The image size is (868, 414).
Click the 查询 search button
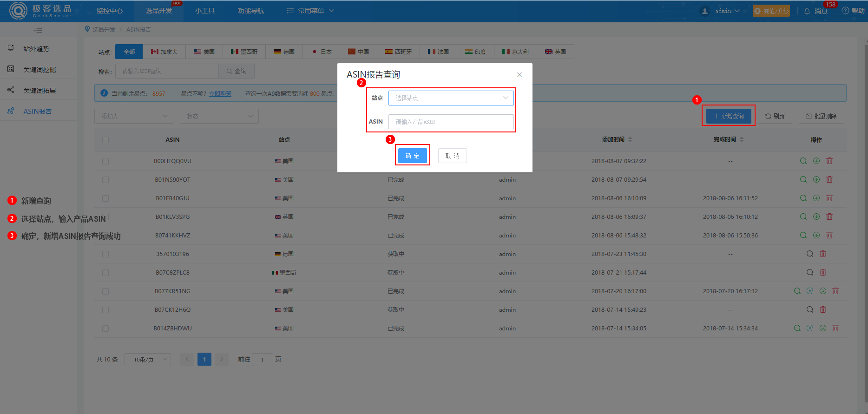[x=237, y=71]
